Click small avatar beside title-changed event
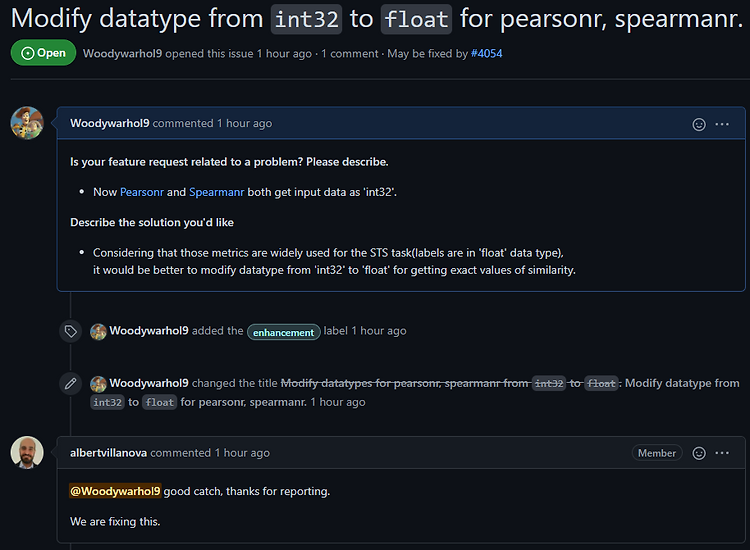The width and height of the screenshot is (750, 550). coord(98,384)
